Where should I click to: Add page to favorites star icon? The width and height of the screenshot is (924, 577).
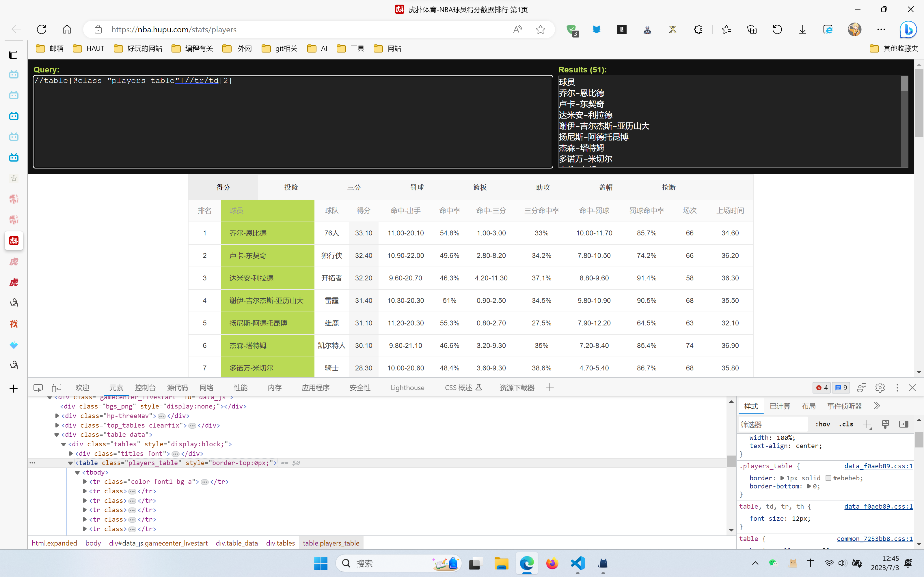pos(540,29)
